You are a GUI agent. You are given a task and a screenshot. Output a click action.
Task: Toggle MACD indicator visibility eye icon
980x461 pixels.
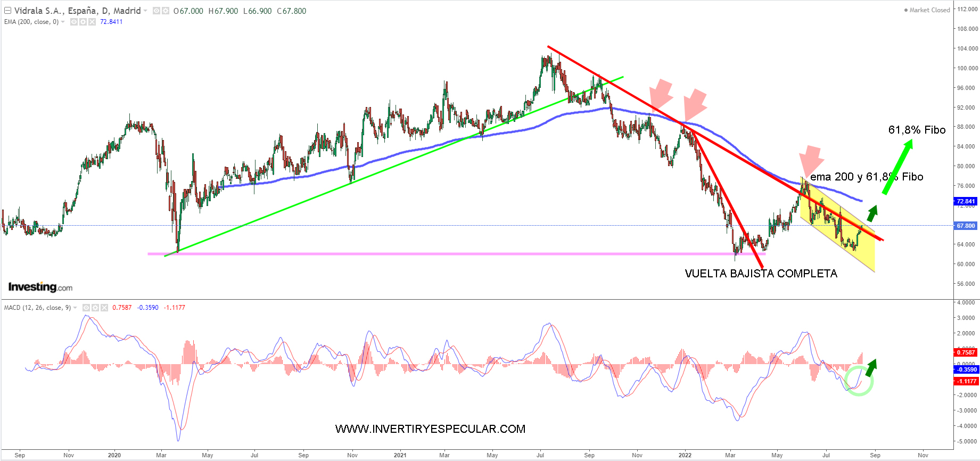[x=86, y=308]
